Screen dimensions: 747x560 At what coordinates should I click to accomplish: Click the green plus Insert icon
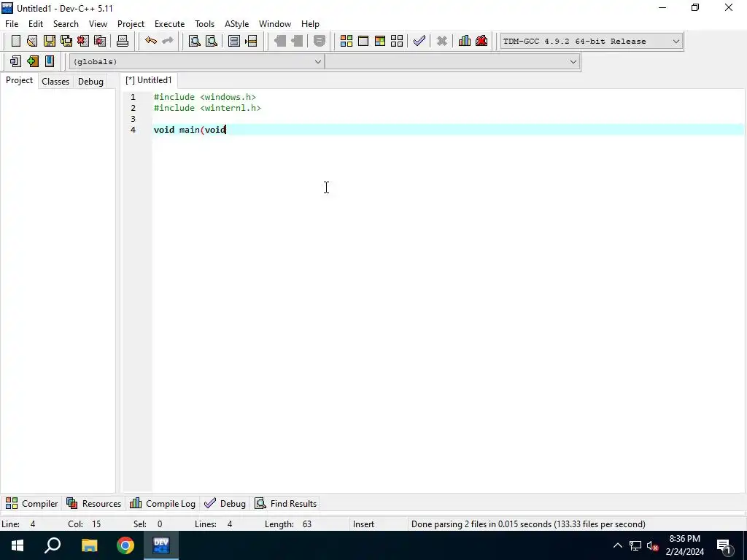pos(32,61)
